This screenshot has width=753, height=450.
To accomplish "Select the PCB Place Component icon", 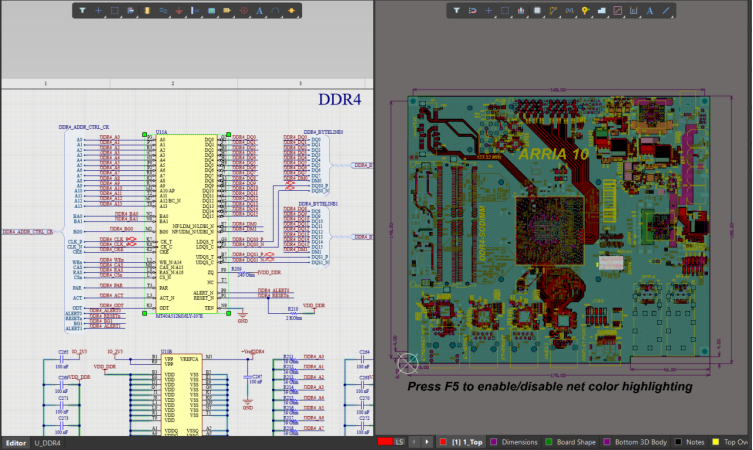I will pyautogui.click(x=537, y=10).
